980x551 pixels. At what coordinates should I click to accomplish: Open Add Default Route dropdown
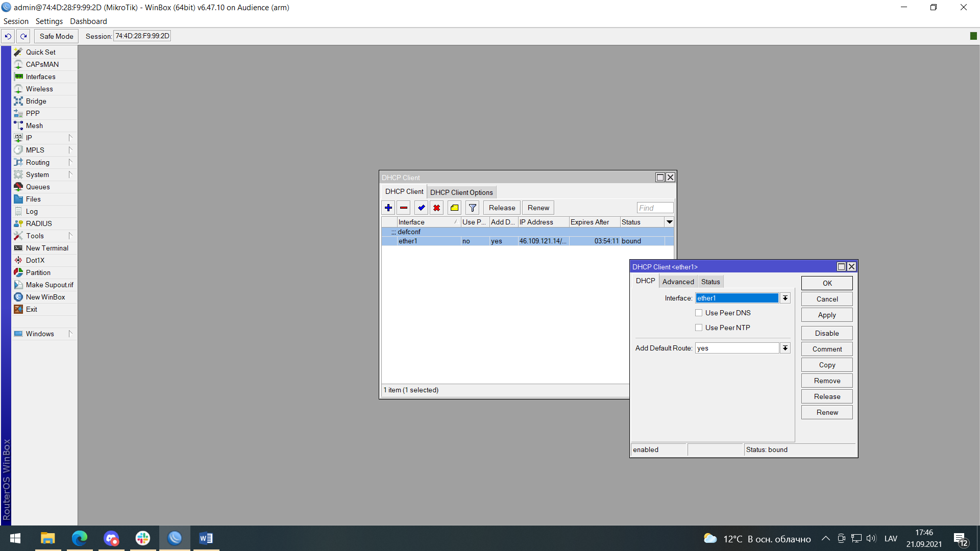click(785, 348)
